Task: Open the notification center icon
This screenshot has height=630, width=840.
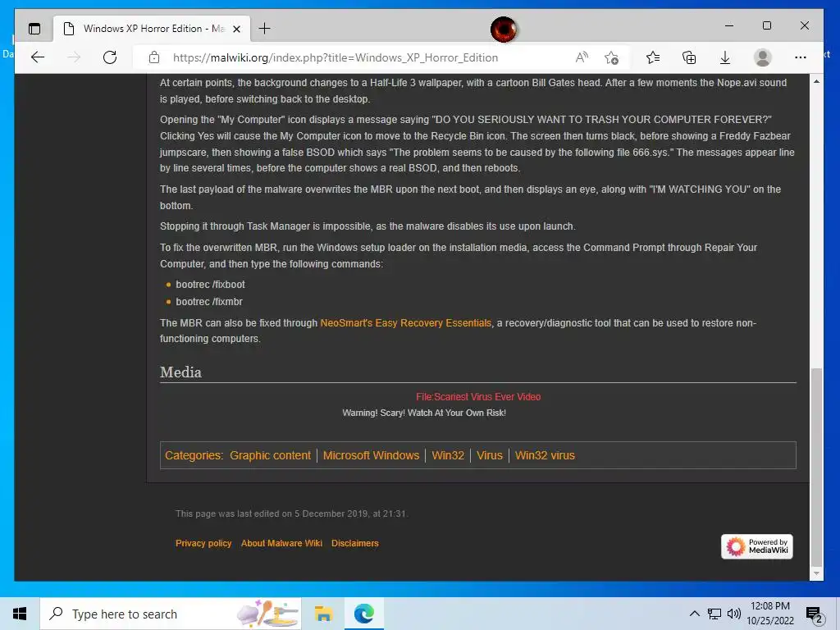Action: [x=814, y=614]
